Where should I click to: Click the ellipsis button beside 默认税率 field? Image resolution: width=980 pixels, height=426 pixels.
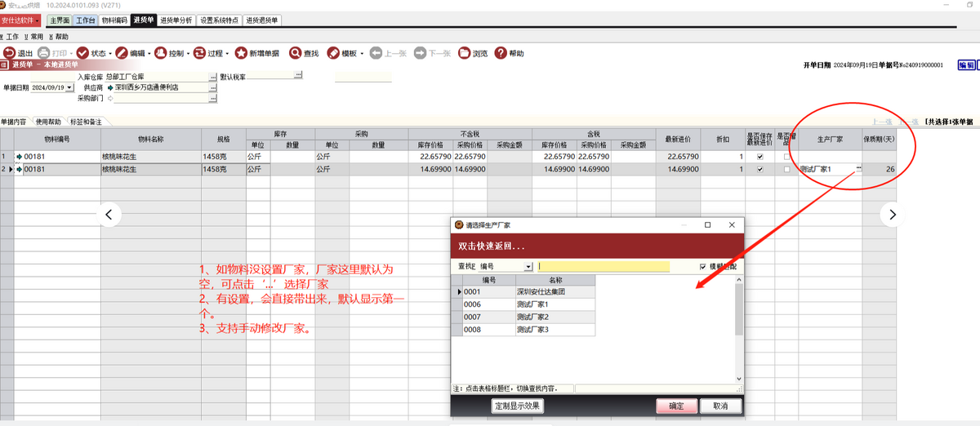[298, 76]
